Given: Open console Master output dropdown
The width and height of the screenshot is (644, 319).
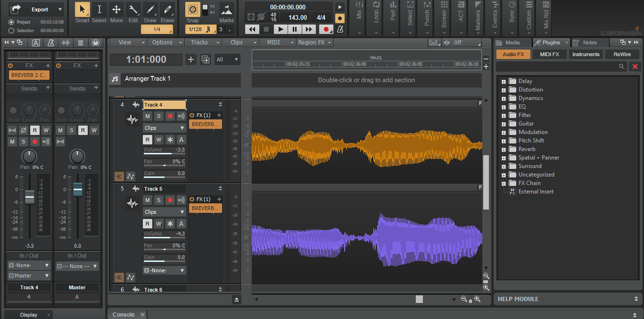Looking at the screenshot, I should click(29, 276).
